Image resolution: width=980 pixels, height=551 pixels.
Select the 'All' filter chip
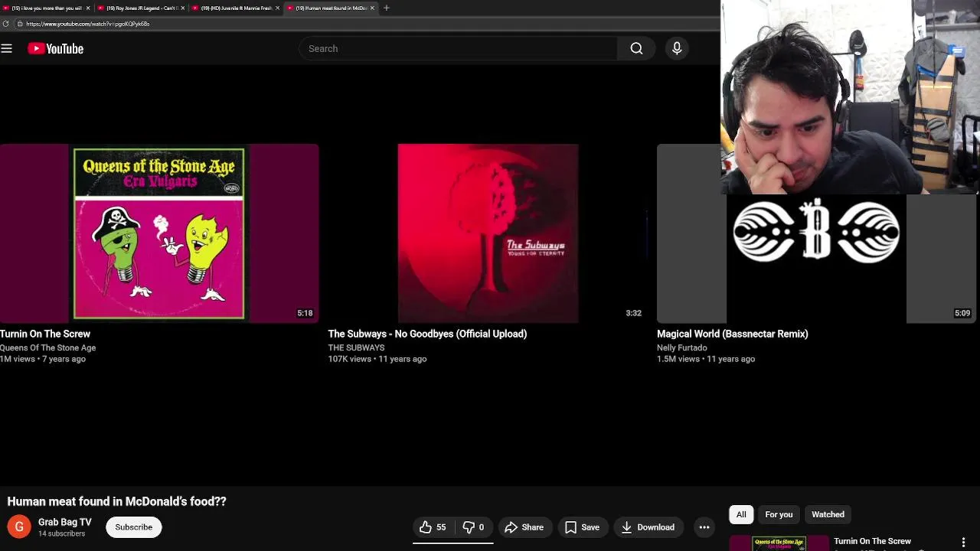[741, 514]
